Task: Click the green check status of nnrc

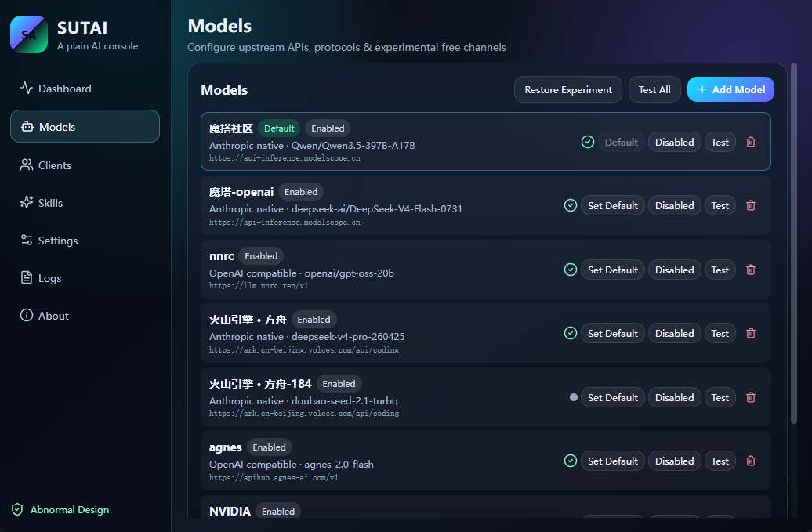Action: click(x=570, y=270)
